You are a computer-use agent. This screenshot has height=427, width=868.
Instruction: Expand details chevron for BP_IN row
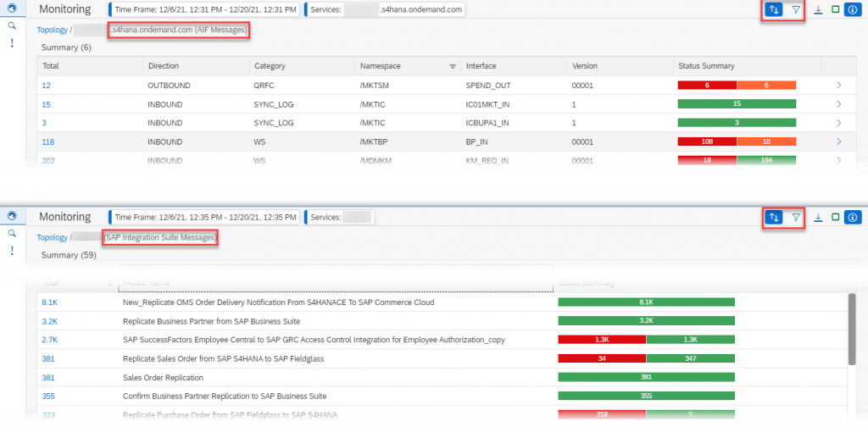coord(838,141)
